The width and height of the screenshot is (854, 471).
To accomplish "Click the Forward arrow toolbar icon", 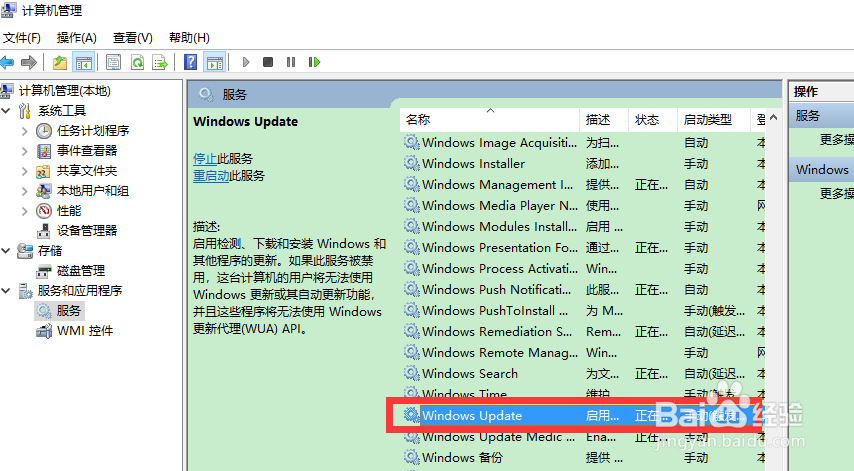I will 29,62.
